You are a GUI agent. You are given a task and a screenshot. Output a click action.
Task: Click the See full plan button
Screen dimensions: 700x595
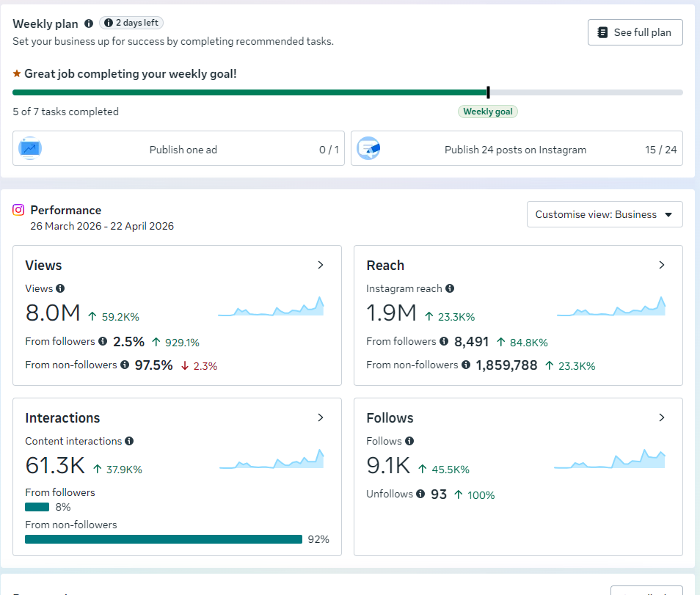pos(635,32)
